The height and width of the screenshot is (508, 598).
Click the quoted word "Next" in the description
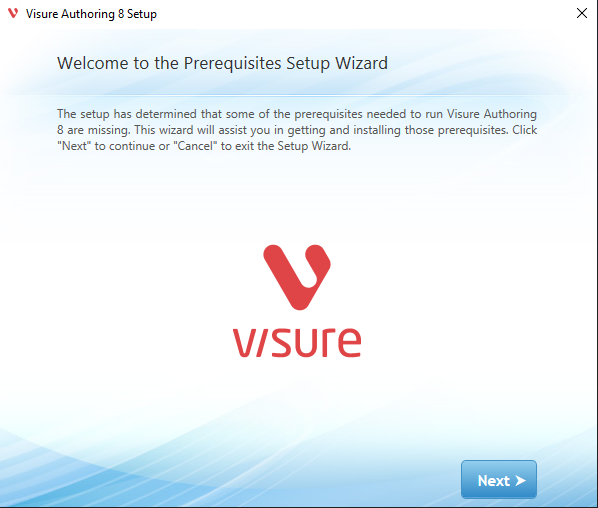coord(74,146)
